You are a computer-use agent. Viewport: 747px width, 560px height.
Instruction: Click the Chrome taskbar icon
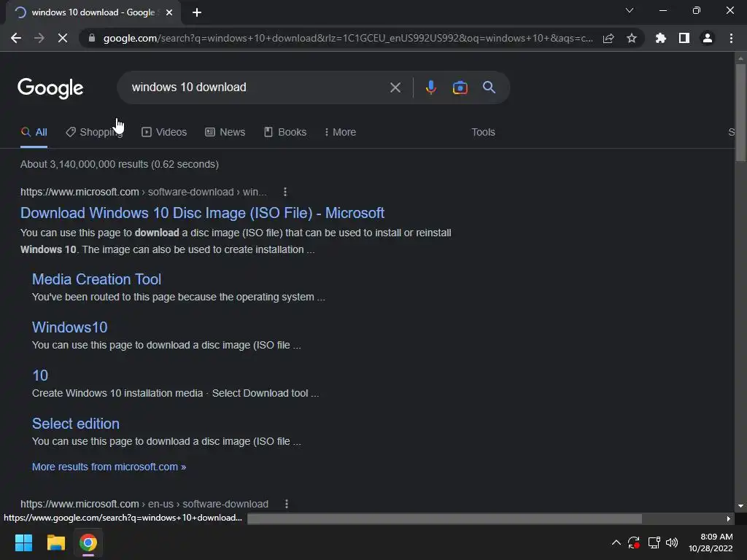(88, 542)
